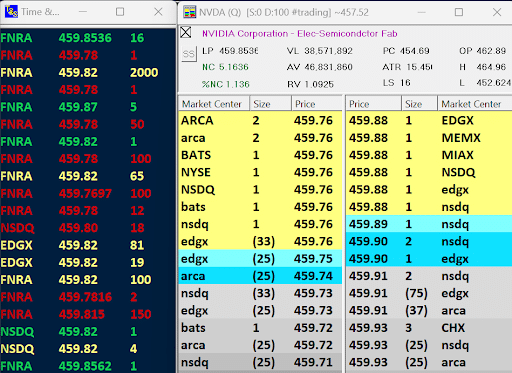The width and height of the screenshot is (512, 373).
Task: Select the 2000-share FNRA 459.82 print
Action: (x=87, y=72)
